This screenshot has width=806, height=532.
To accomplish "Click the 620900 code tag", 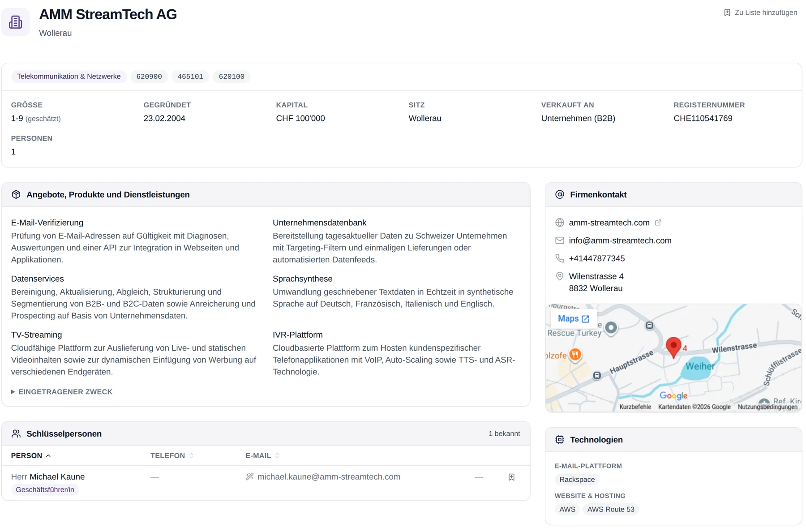I will pos(149,77).
